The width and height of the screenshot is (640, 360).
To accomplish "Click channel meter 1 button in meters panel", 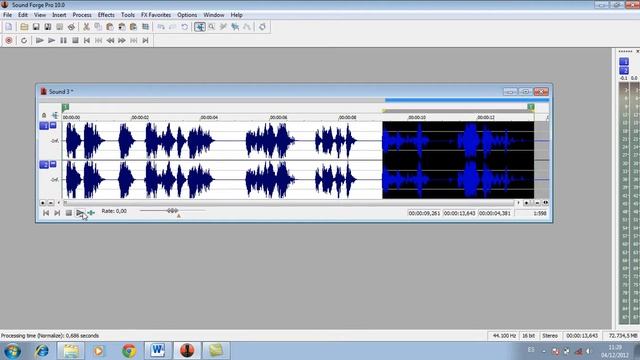I will tap(624, 62).
